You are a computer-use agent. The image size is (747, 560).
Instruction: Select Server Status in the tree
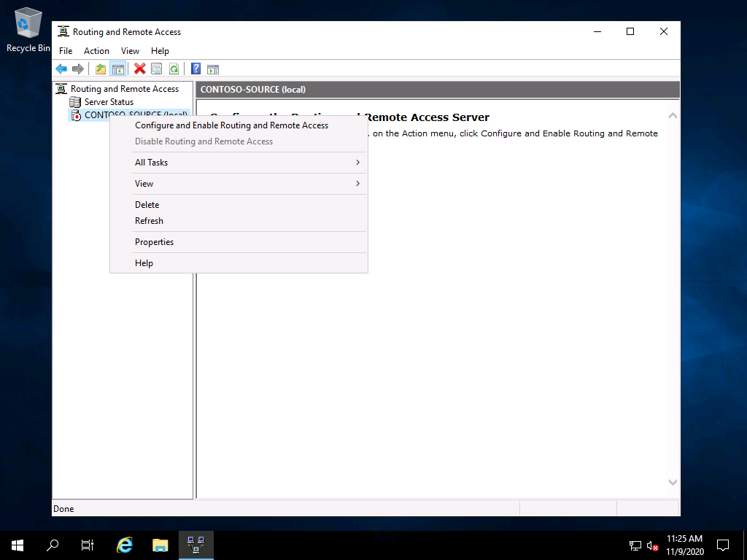click(x=109, y=102)
